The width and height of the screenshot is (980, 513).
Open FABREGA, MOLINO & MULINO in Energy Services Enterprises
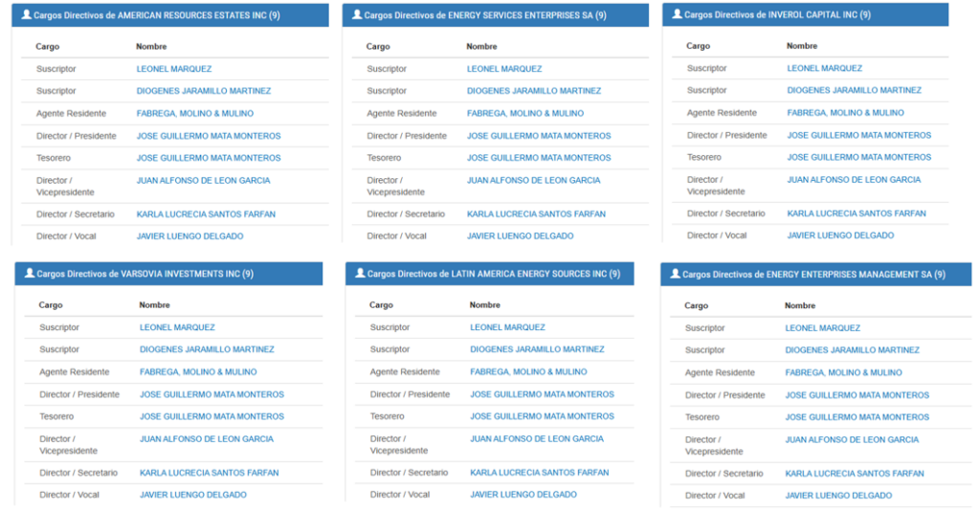coord(525,113)
